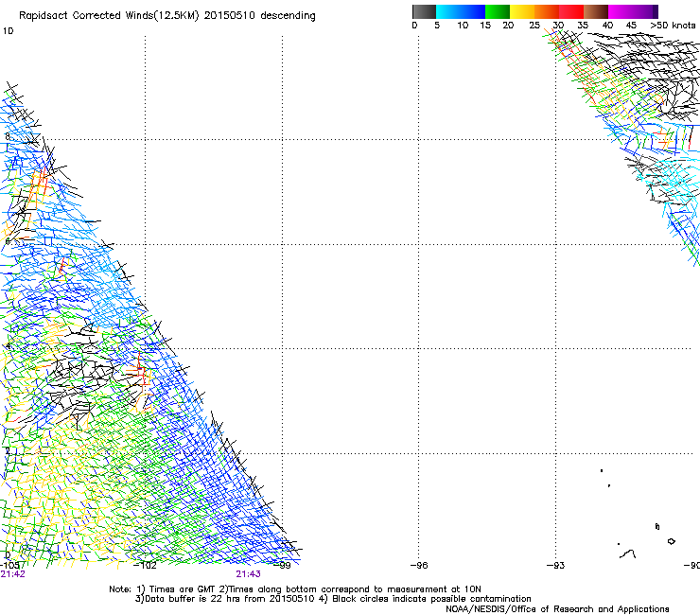Click the '-105' longitude axis label
700x615 pixels.
pyautogui.click(x=9, y=566)
